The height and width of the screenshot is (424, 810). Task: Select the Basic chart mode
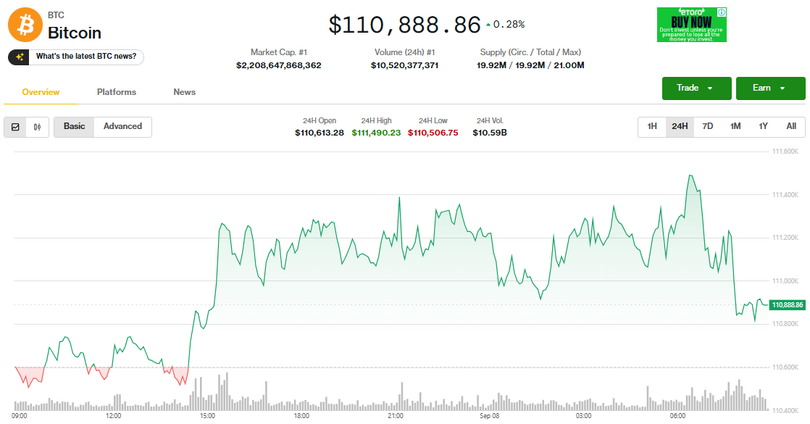point(74,126)
